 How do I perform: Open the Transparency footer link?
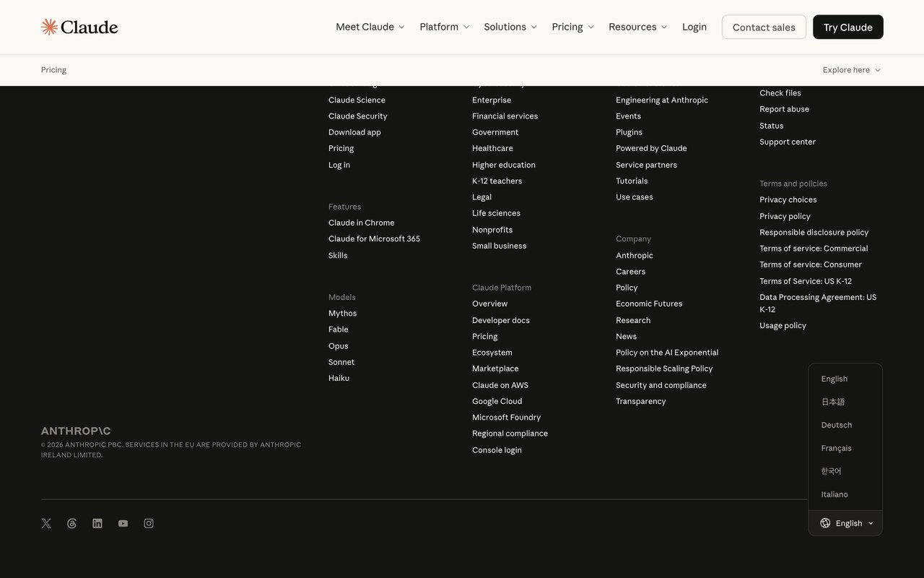[641, 401]
